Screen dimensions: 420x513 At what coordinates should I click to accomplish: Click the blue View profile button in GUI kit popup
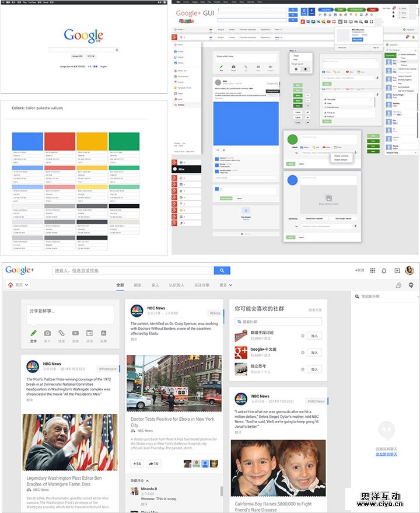click(358, 40)
